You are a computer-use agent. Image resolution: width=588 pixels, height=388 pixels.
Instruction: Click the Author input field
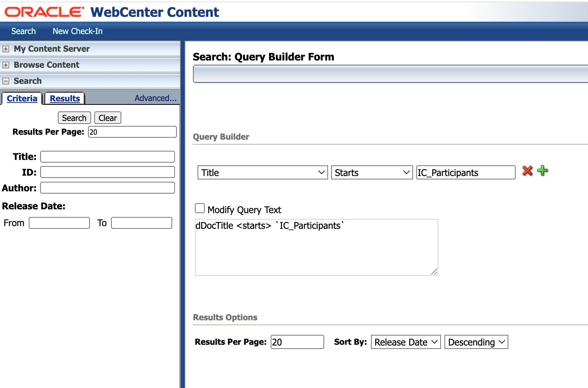point(107,187)
